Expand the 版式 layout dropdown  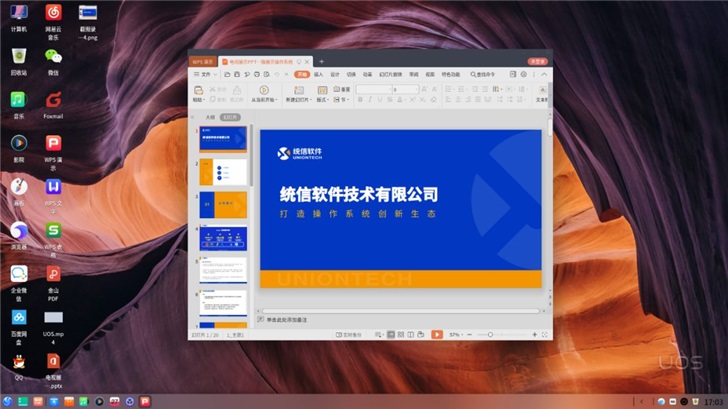point(323,100)
